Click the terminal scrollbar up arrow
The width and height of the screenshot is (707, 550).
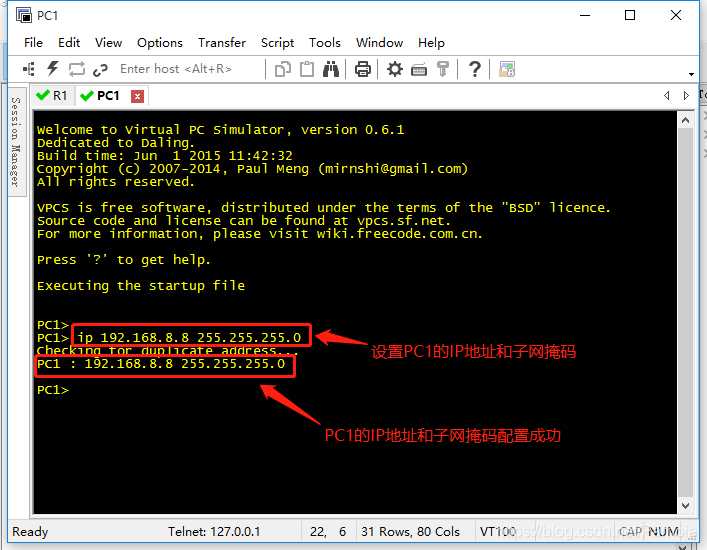coord(685,120)
